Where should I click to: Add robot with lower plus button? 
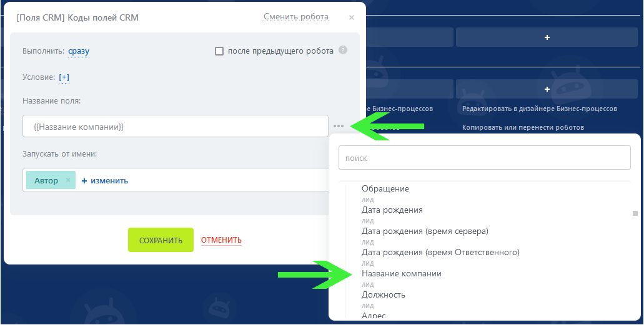[547, 89]
